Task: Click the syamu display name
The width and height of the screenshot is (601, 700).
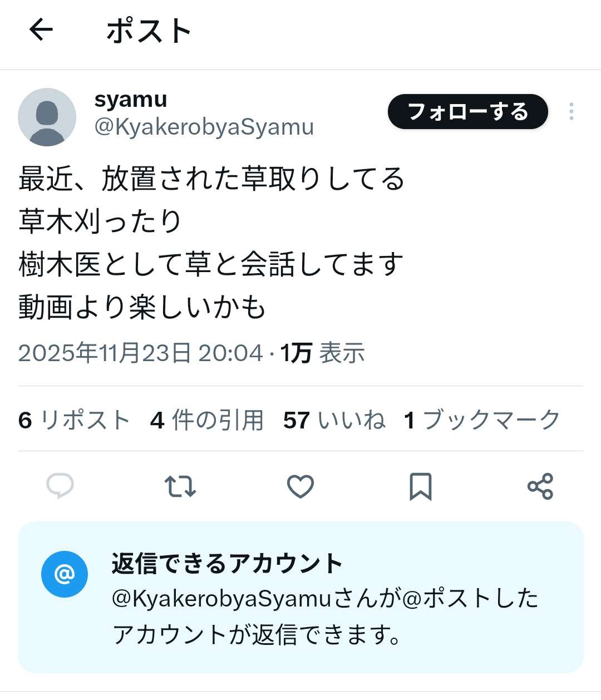Action: pyautogui.click(x=131, y=100)
